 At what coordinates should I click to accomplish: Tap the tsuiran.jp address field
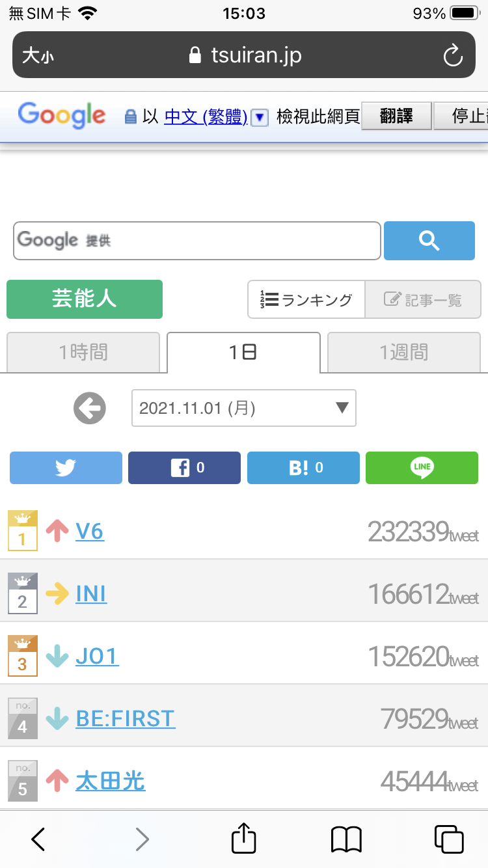click(244, 55)
